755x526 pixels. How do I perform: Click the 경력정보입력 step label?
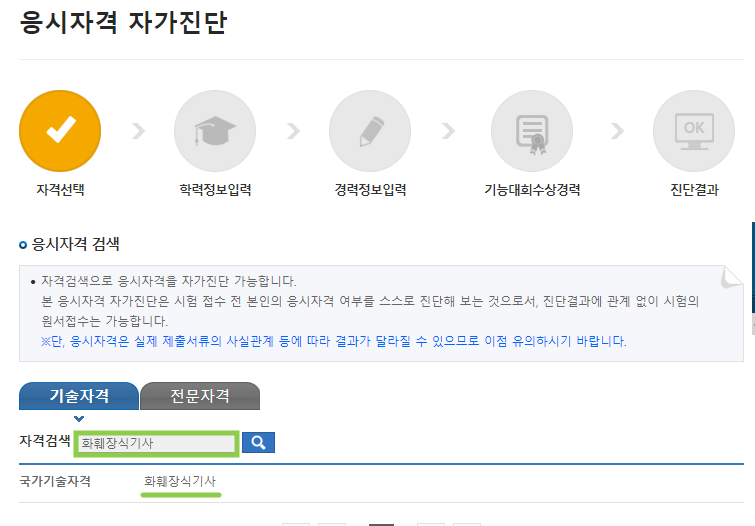pyautogui.click(x=370, y=189)
